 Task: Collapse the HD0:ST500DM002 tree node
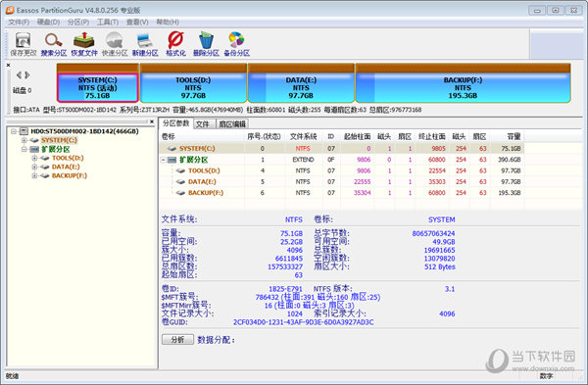pos(14,131)
